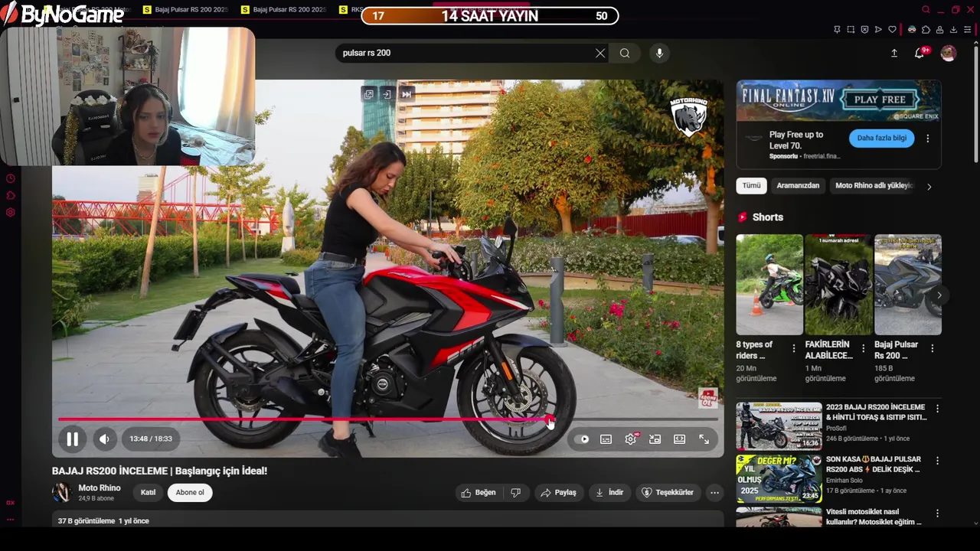
Task: Open options for '2023 BAJAJ RS200 İNCELEME' video
Action: [x=937, y=409]
